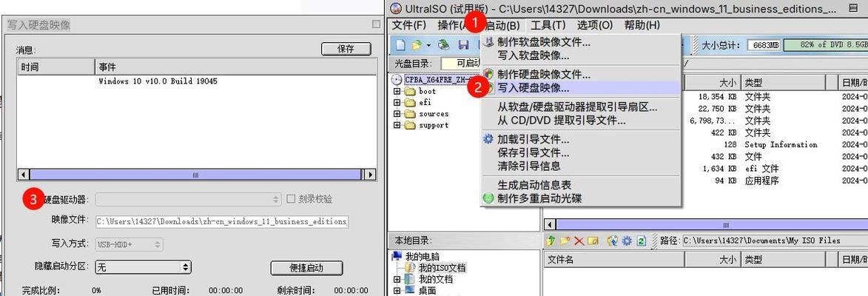Viewport: 868px width, 296px height.
Task: Click the yellow rename icon in local toolbar
Action: coord(593,240)
